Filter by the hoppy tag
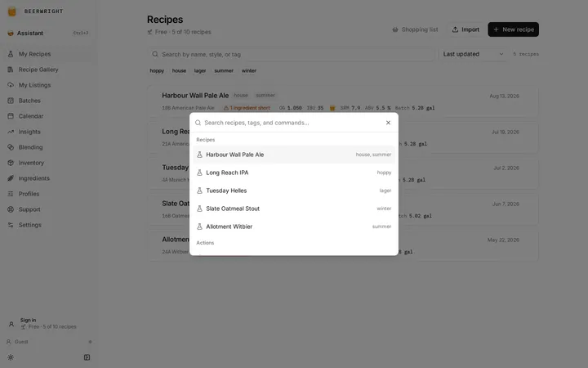Viewport: 588px width, 368px height. (x=157, y=70)
